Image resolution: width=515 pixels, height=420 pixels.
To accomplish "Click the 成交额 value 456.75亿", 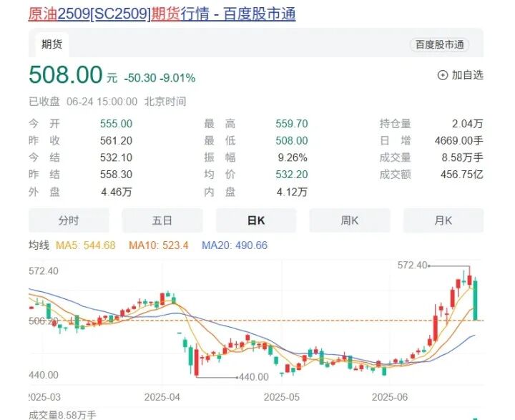I will point(462,175).
